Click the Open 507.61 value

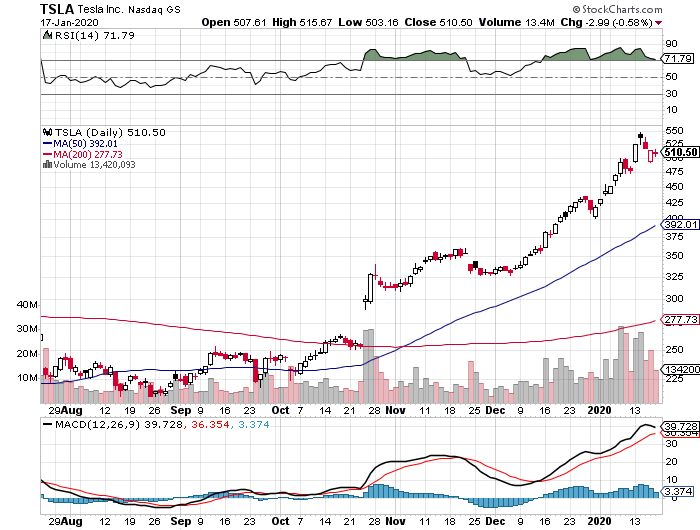pos(233,22)
